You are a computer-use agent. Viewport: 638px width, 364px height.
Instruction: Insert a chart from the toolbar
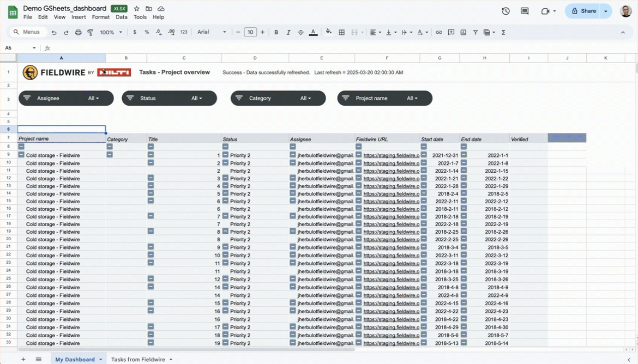pos(463,33)
